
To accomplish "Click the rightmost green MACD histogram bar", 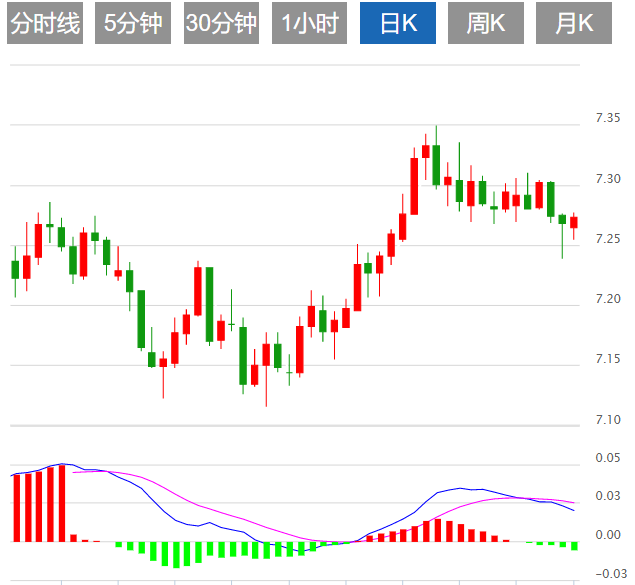I will [574, 546].
